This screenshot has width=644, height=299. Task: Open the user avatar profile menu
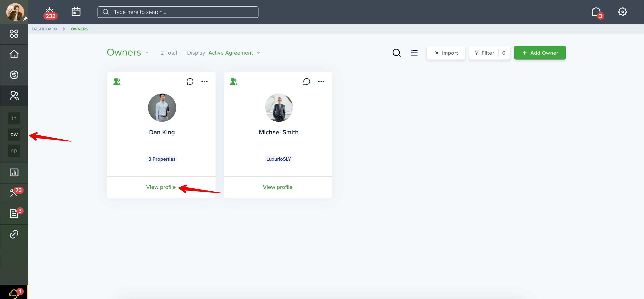click(x=15, y=12)
